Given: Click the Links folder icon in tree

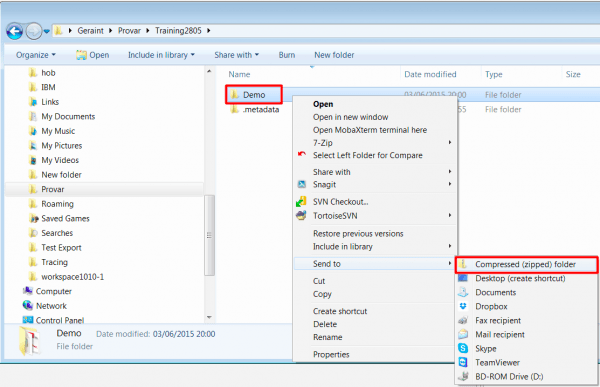Looking at the screenshot, I should coord(33,102).
